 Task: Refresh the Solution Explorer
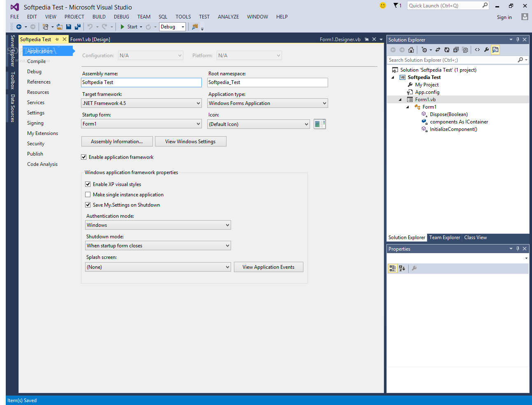(x=447, y=50)
